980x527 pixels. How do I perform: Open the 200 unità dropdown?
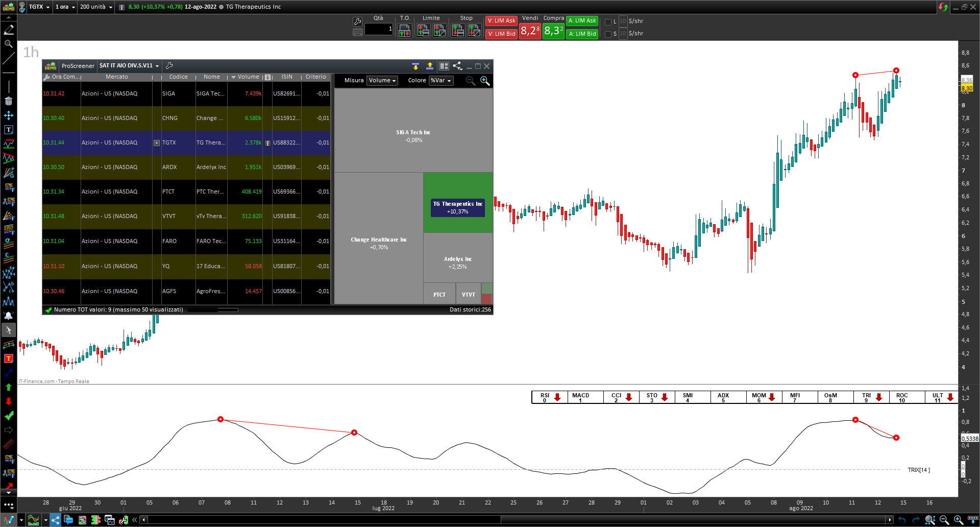[96, 7]
